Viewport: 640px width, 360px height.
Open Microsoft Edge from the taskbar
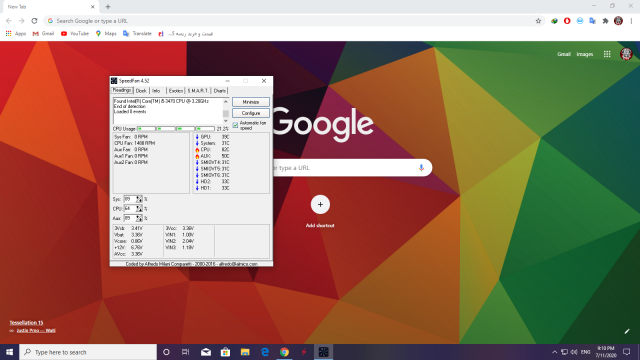[264, 352]
